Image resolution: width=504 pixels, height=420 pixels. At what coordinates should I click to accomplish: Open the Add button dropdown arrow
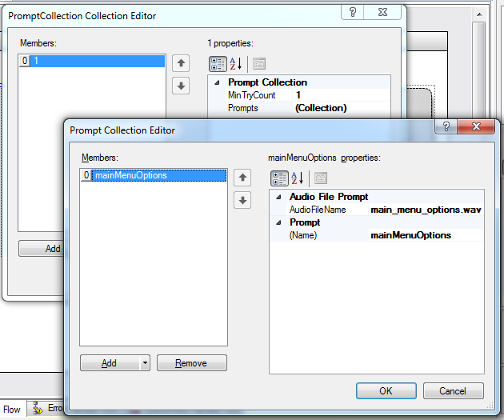[x=145, y=363]
